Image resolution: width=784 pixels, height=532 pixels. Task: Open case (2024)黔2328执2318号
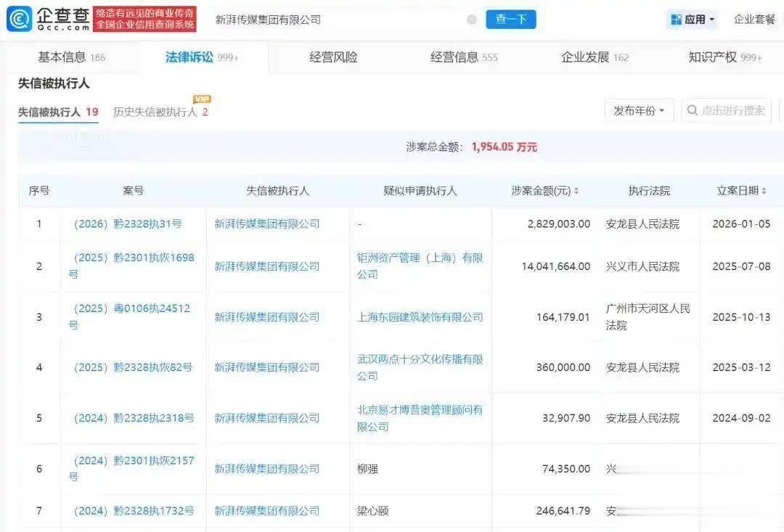(134, 418)
